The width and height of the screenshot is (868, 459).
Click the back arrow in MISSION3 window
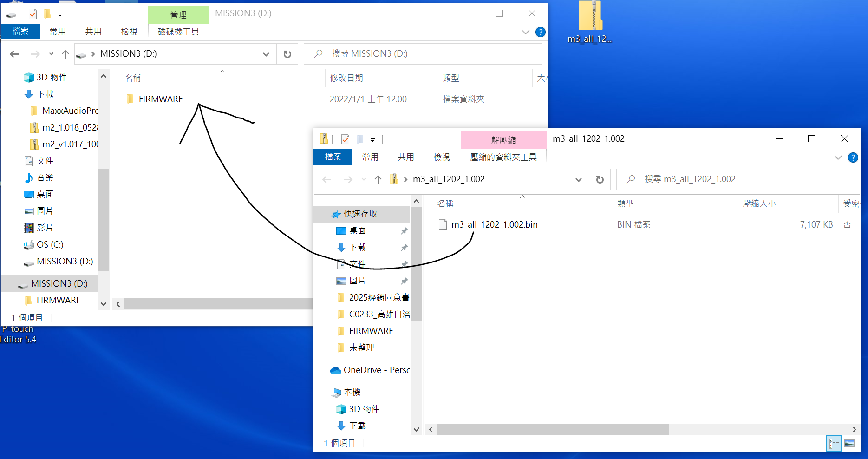[x=14, y=54]
